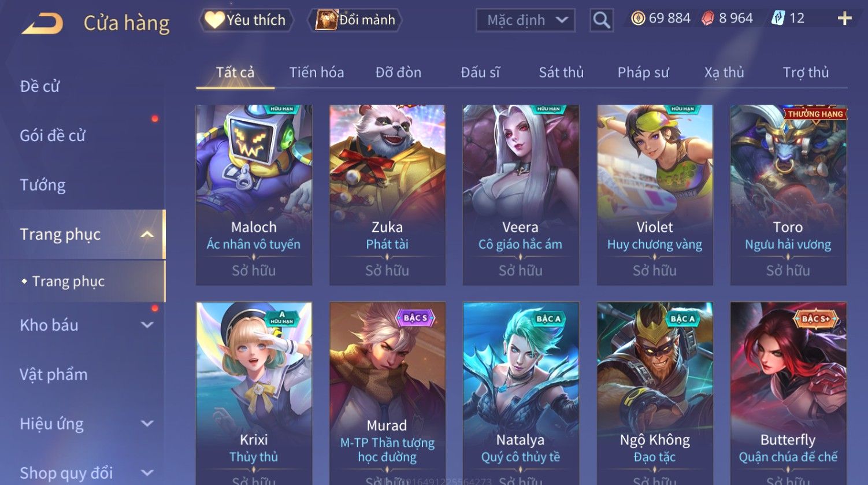Click the Đổi mảnh chest icon
868x485 pixels.
[x=326, y=20]
